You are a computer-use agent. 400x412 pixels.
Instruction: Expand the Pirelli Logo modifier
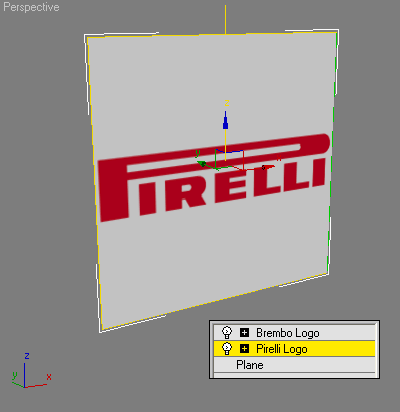pos(244,349)
